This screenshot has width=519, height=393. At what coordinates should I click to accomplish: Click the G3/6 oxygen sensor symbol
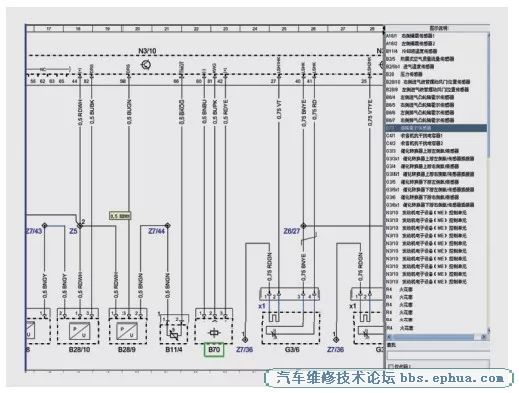291,328
